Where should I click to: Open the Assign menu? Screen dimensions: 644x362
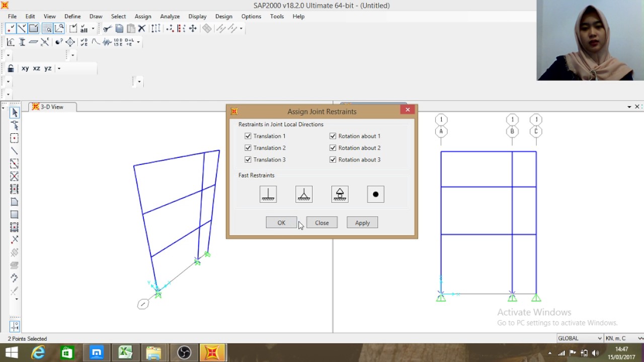coord(143,17)
